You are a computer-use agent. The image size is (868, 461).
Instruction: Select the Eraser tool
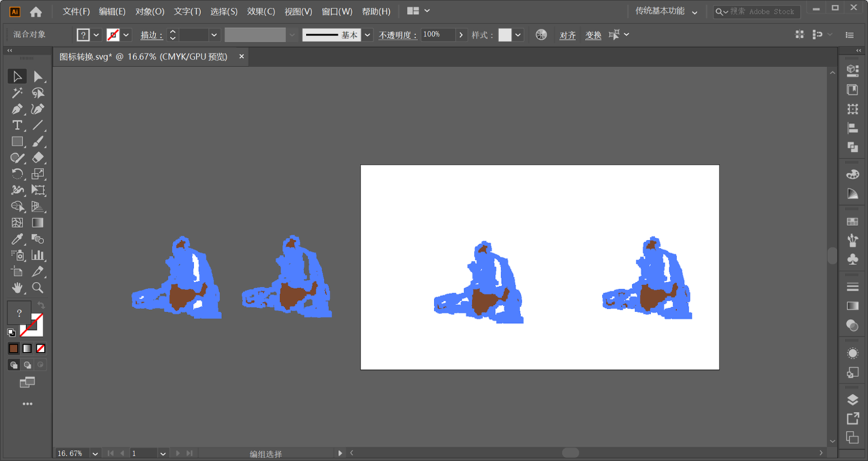pos(38,158)
